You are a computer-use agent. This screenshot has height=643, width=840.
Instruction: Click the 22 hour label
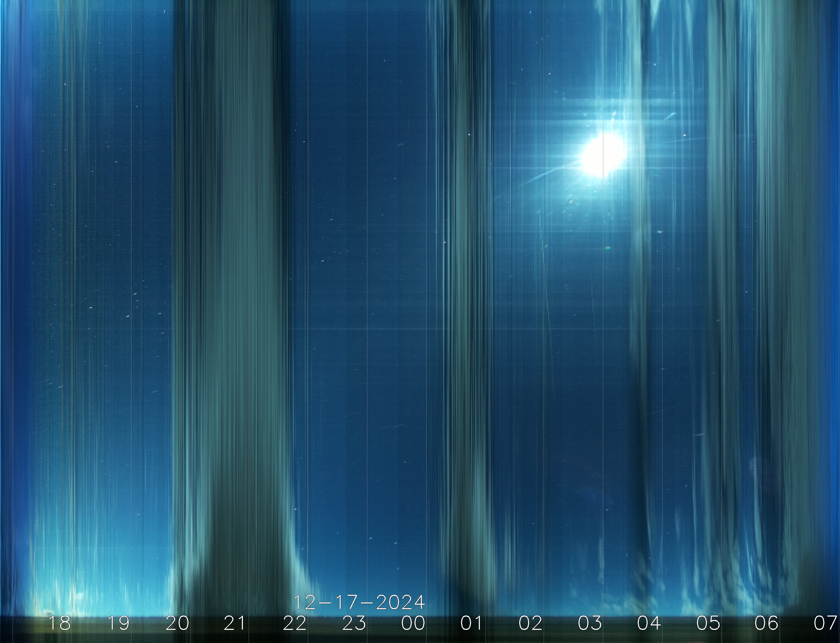(x=295, y=623)
